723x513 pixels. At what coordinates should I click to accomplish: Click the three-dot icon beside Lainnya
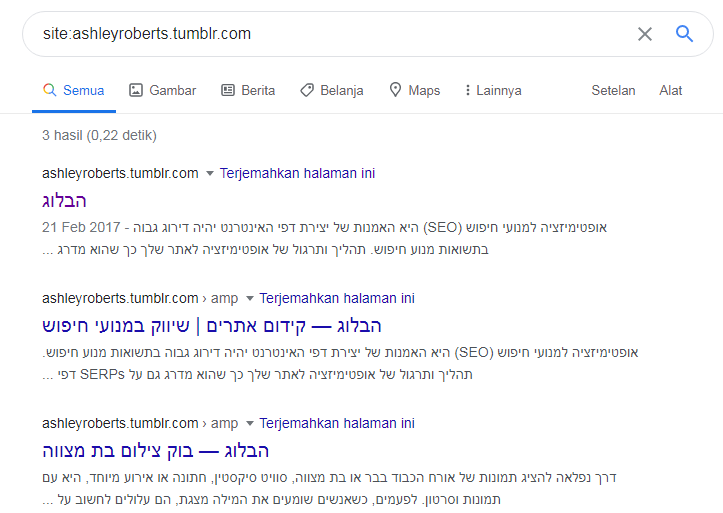point(468,90)
